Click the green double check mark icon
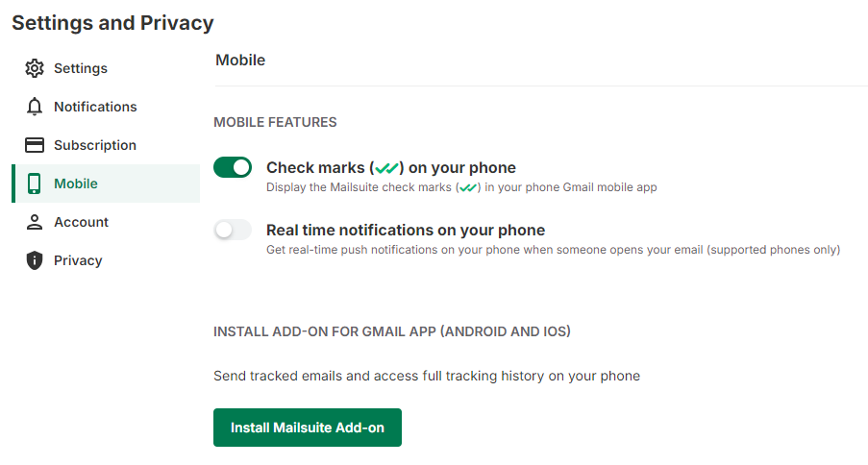 pyautogui.click(x=387, y=169)
